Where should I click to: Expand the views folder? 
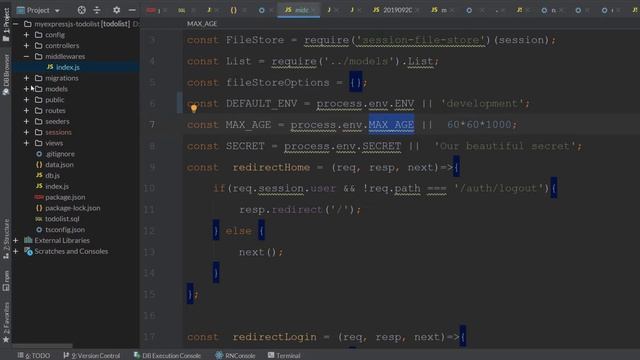tap(27, 143)
